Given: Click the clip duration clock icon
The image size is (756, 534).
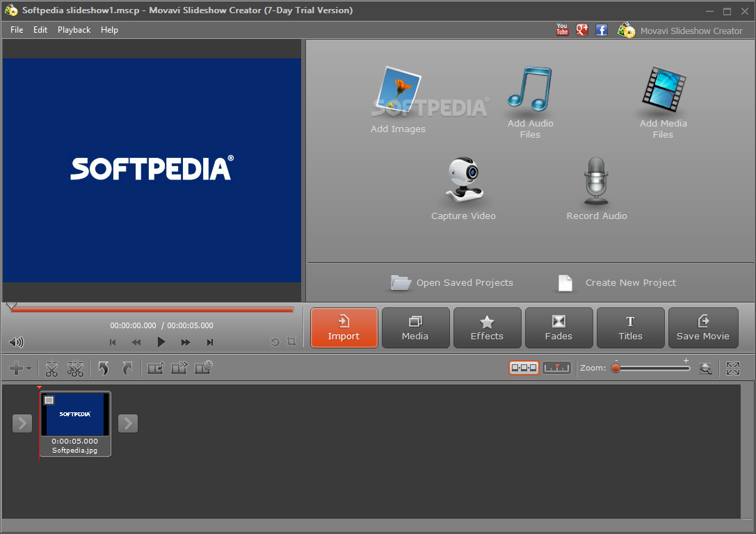Looking at the screenshot, I should pos(204,369).
